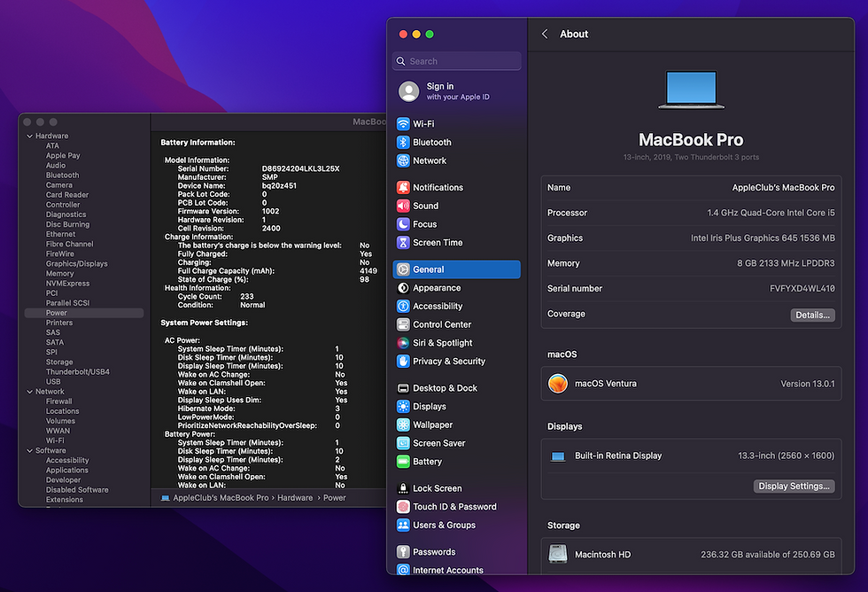Click the Apple ID avatar icon

[x=409, y=91]
